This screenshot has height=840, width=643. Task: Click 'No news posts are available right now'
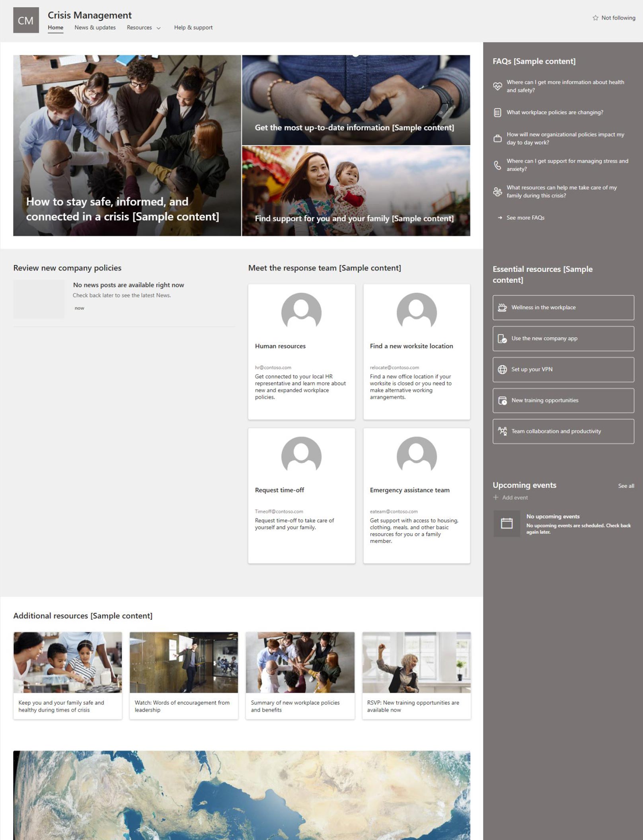click(x=129, y=285)
